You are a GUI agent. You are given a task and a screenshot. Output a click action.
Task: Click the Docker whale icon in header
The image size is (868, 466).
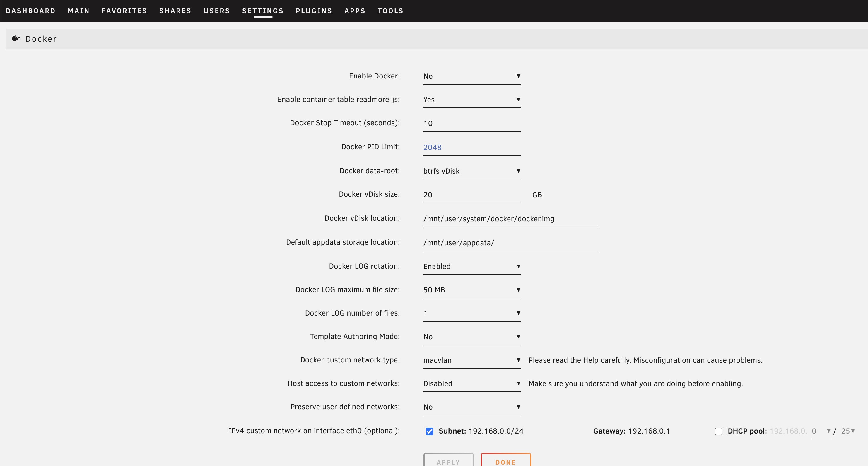point(16,38)
